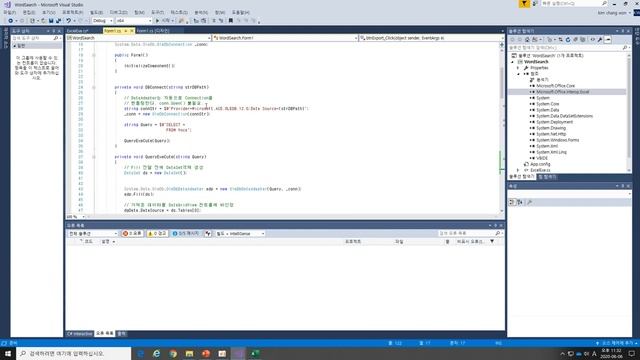The width and height of the screenshot is (640, 360).
Task: Open the solution scope dropdown in Error List
Action: [92, 233]
